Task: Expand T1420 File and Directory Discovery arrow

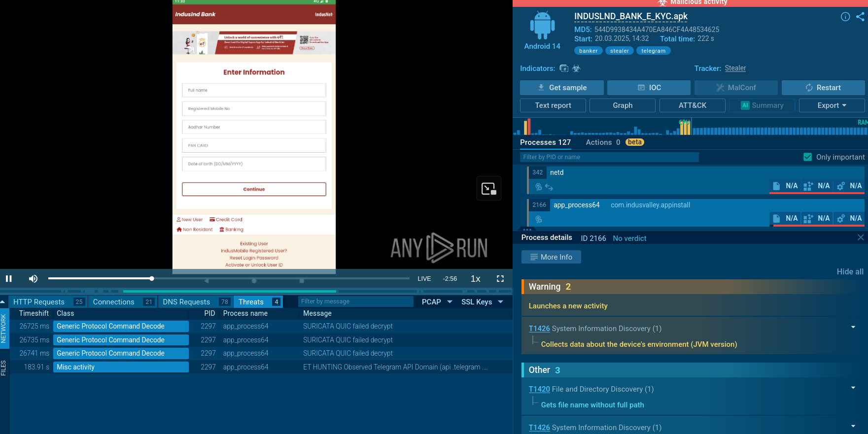Action: click(853, 388)
